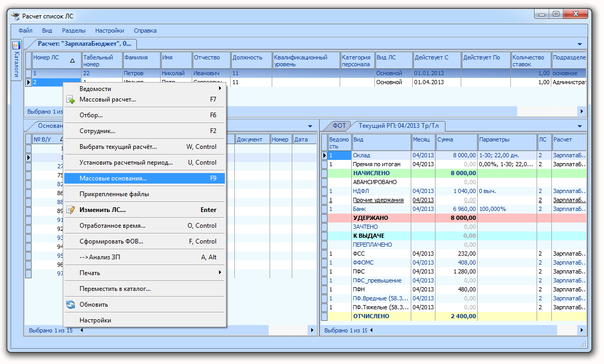Open dropdown arrow of ФОТ panel
The width and height of the screenshot is (604, 364).
(580, 126)
